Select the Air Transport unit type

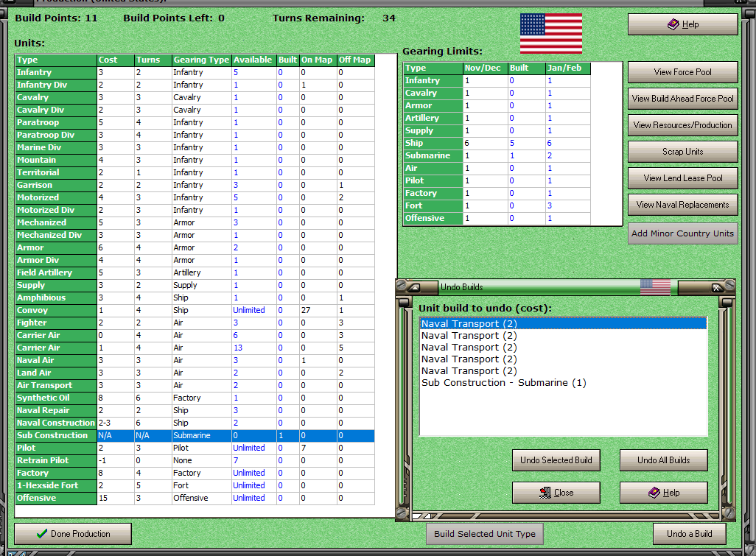tap(56, 385)
